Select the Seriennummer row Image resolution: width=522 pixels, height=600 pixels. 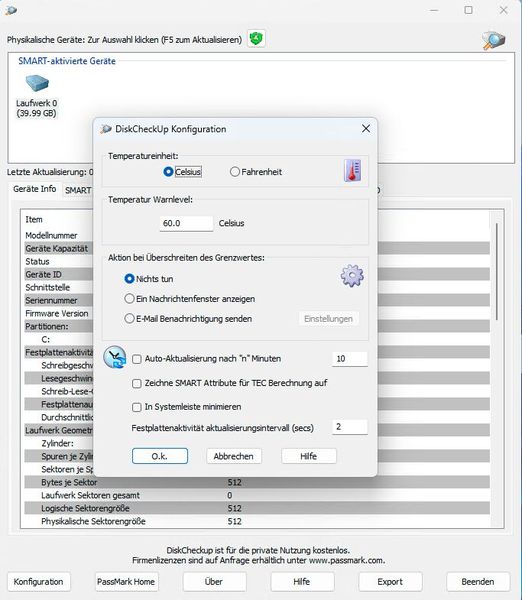tap(257, 300)
